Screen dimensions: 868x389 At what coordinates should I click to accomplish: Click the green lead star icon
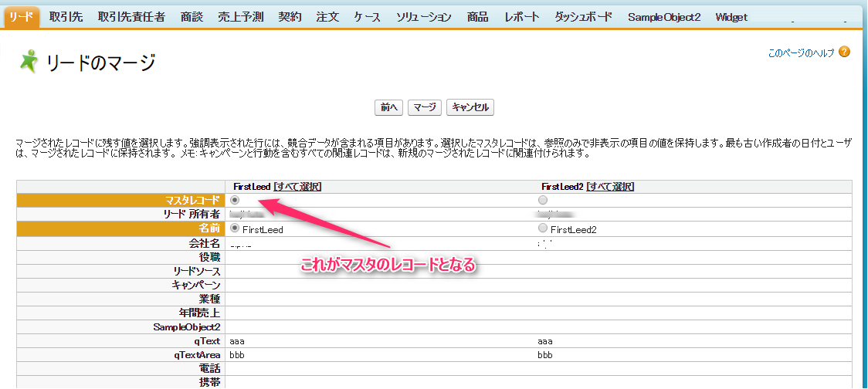tap(29, 61)
